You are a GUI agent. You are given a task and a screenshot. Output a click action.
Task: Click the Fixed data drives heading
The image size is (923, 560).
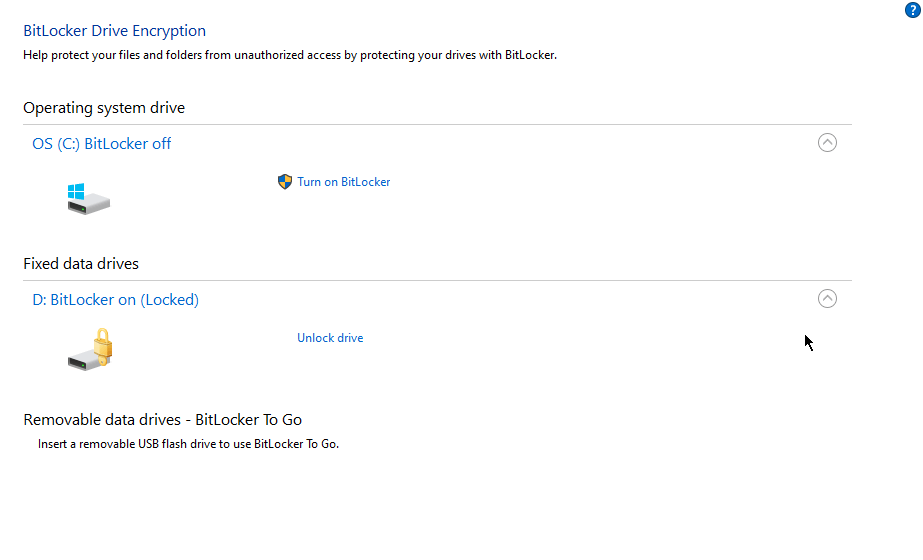pyautogui.click(x=81, y=264)
